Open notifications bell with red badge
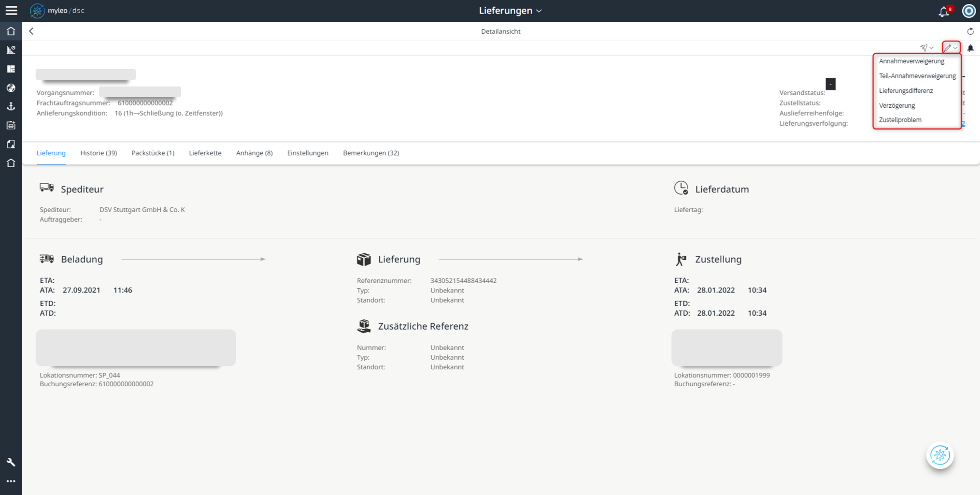Image resolution: width=980 pixels, height=495 pixels. click(945, 11)
